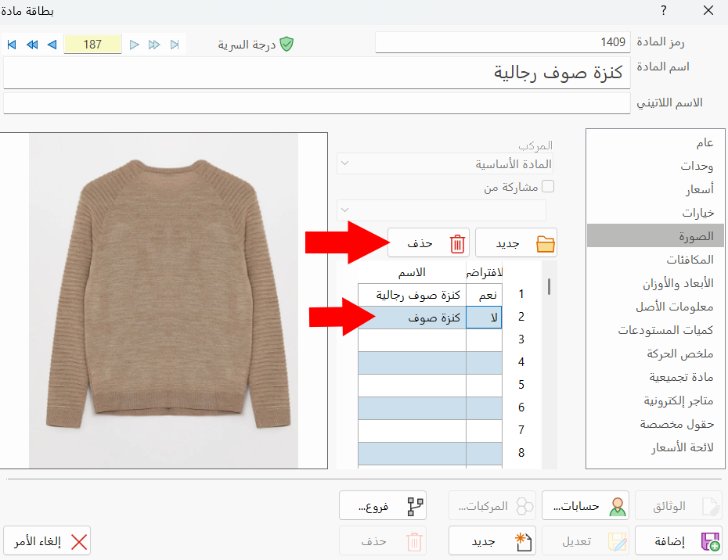Open the معلومات الأصل tab
The image size is (728, 560).
click(655, 307)
